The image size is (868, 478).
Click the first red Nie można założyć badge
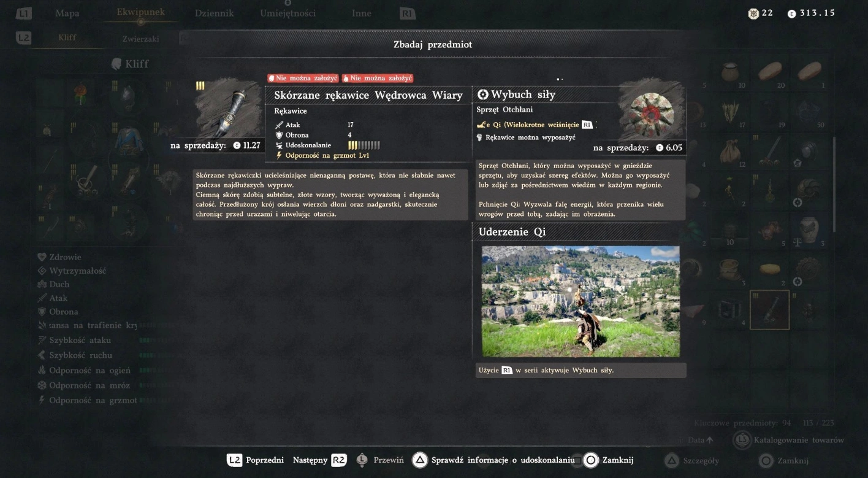[303, 79]
